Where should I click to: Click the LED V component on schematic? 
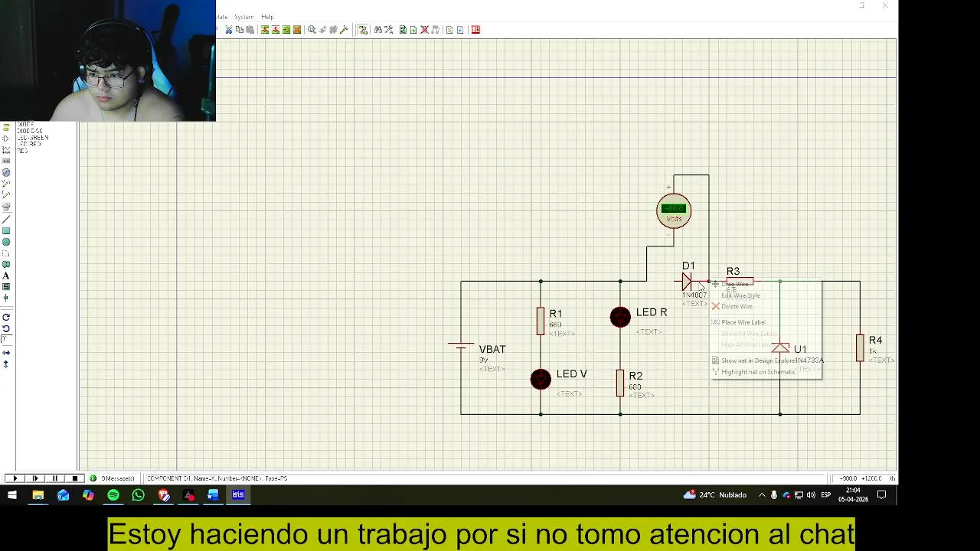point(541,379)
